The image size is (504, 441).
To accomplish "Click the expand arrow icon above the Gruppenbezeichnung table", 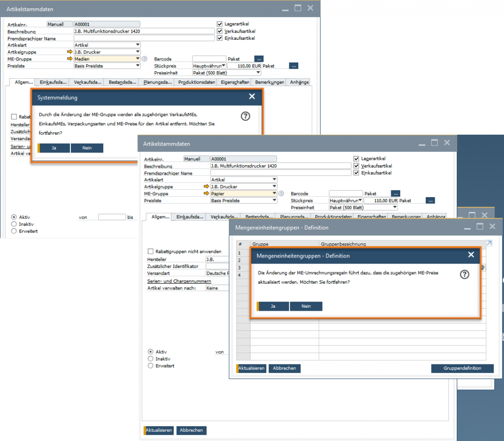I will (x=489, y=243).
